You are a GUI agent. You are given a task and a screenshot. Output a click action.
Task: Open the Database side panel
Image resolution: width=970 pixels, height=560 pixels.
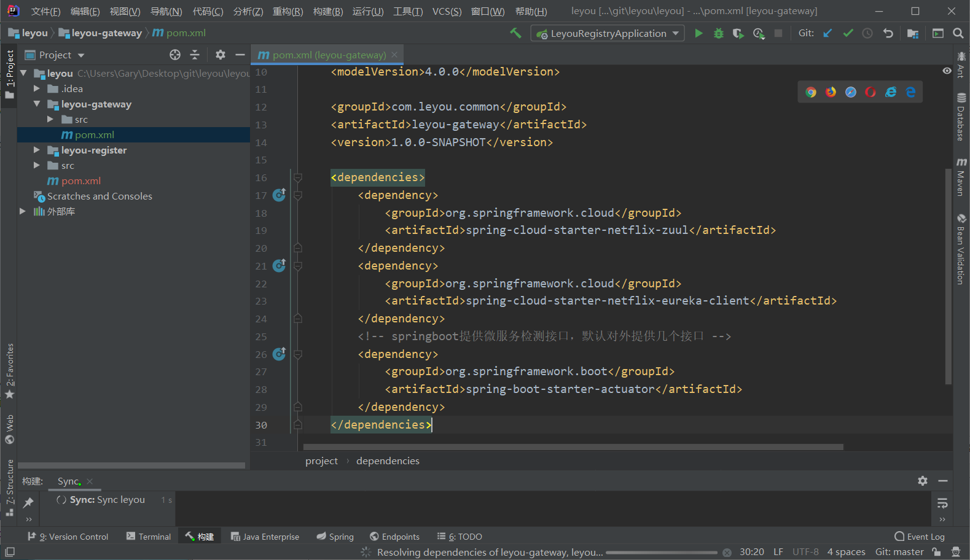click(961, 117)
